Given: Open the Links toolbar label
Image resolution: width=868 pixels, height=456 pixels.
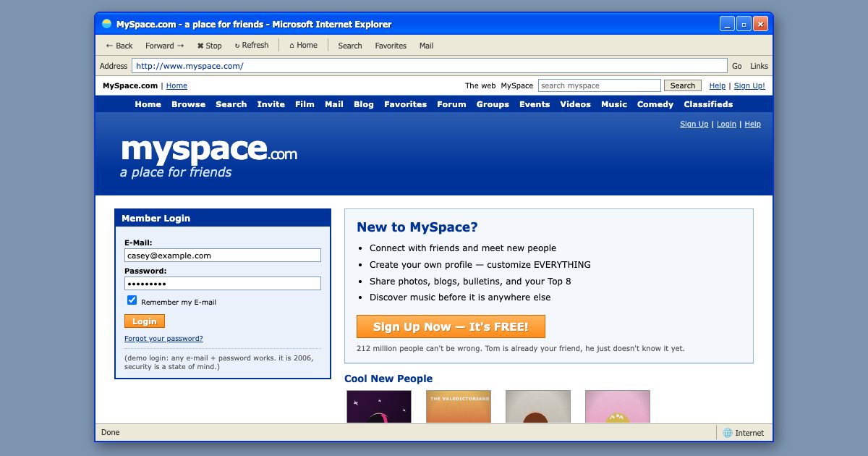Looking at the screenshot, I should pos(759,66).
